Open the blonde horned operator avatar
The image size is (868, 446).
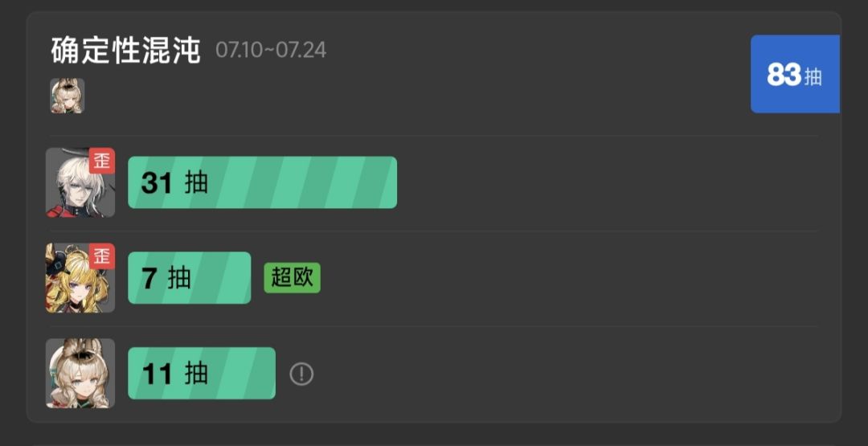tap(80, 278)
